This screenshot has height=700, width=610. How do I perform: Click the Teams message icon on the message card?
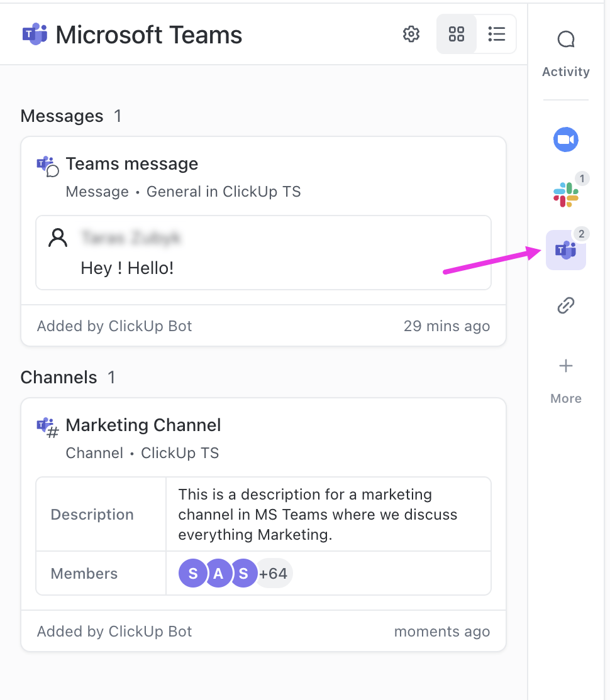[47, 165]
